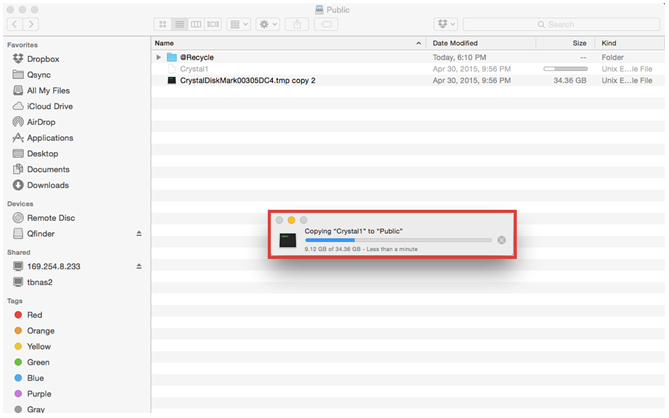Image resolution: width=669 pixels, height=418 pixels.
Task: Eject the Qfinder device
Action: pyautogui.click(x=139, y=233)
